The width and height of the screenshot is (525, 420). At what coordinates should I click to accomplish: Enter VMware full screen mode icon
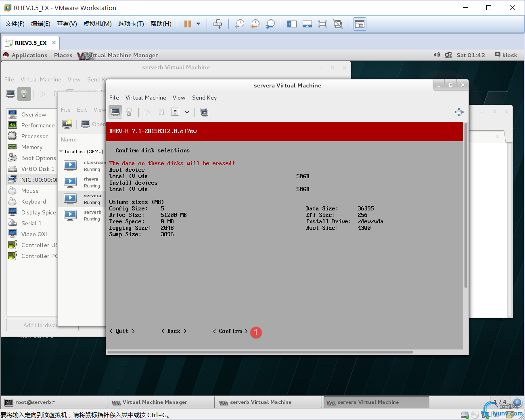click(x=322, y=24)
